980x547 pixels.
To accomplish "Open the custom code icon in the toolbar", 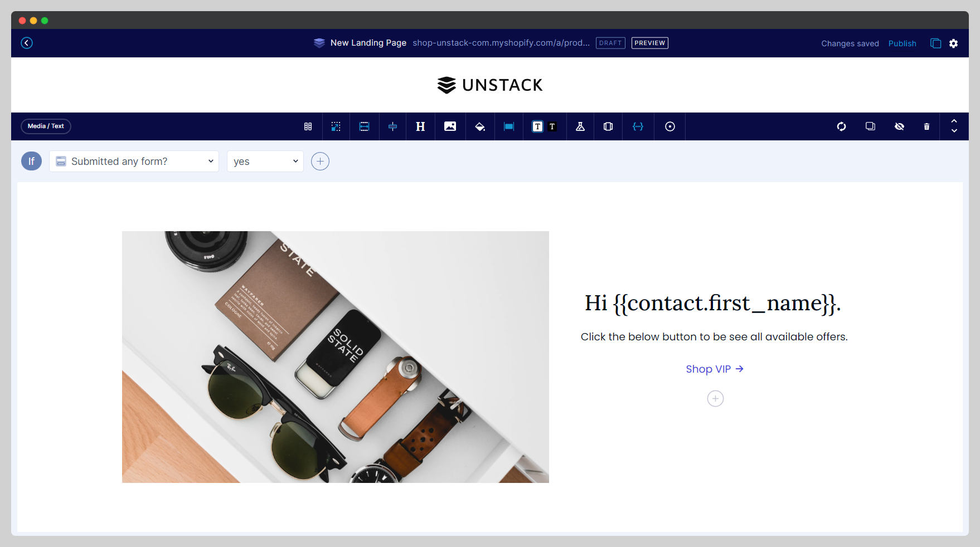I will click(x=638, y=126).
